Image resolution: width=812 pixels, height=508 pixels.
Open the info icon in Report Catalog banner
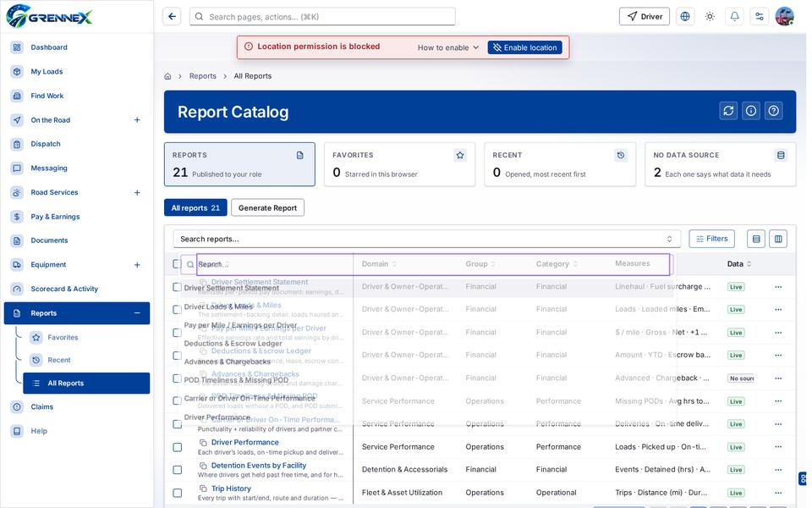click(x=751, y=111)
